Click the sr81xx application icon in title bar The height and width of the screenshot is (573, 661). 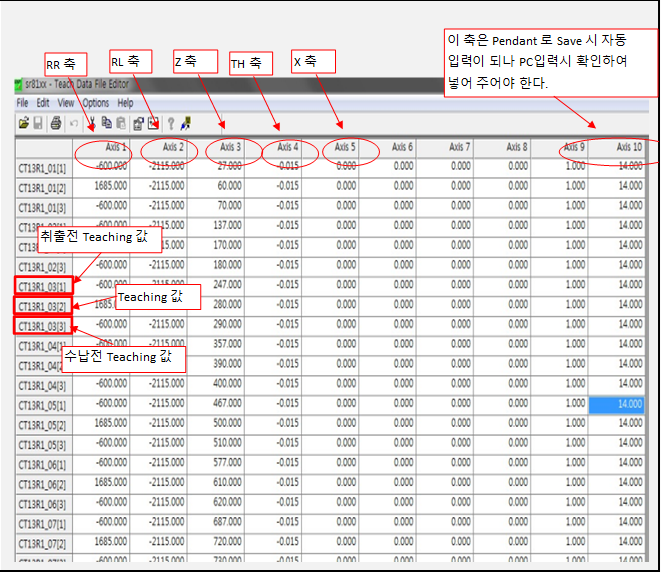pos(19,85)
